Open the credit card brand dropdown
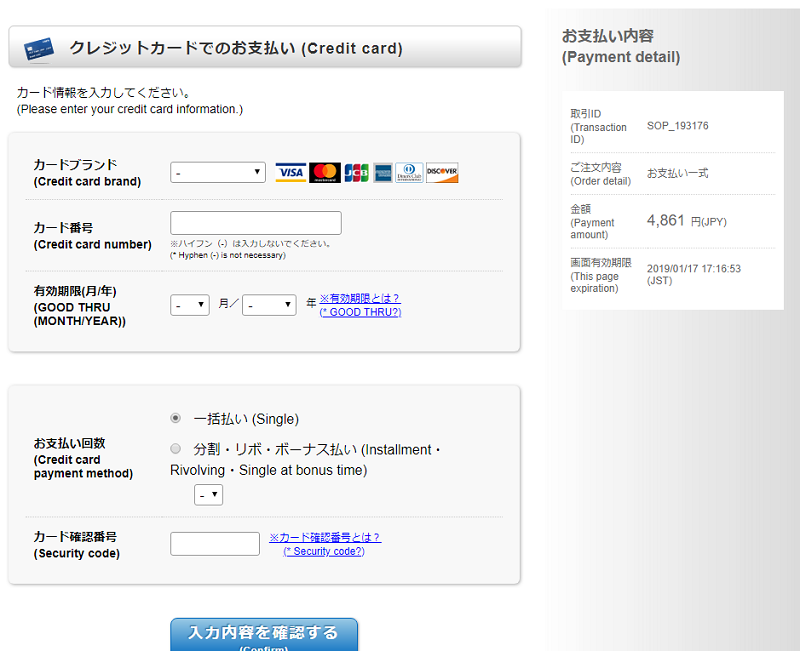 [x=218, y=173]
